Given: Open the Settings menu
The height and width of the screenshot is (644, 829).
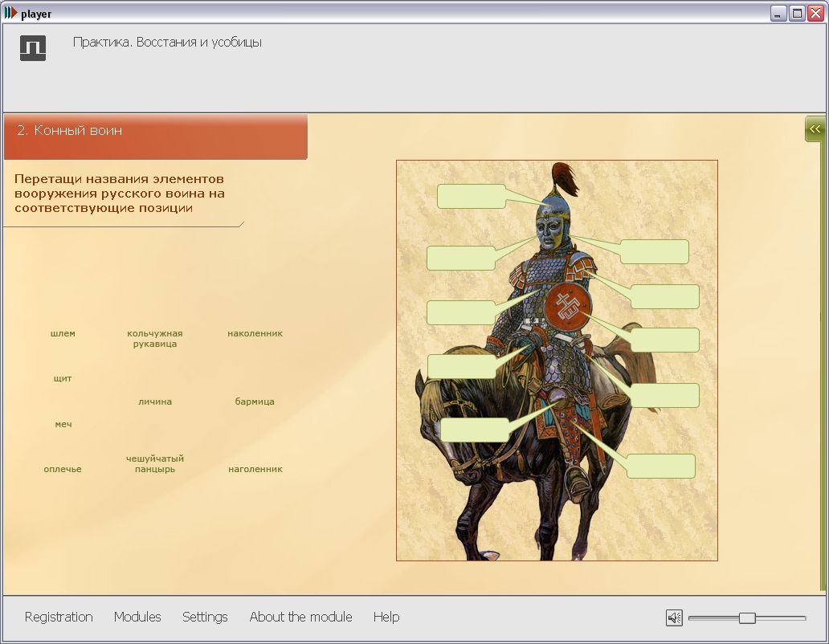Looking at the screenshot, I should coord(205,617).
